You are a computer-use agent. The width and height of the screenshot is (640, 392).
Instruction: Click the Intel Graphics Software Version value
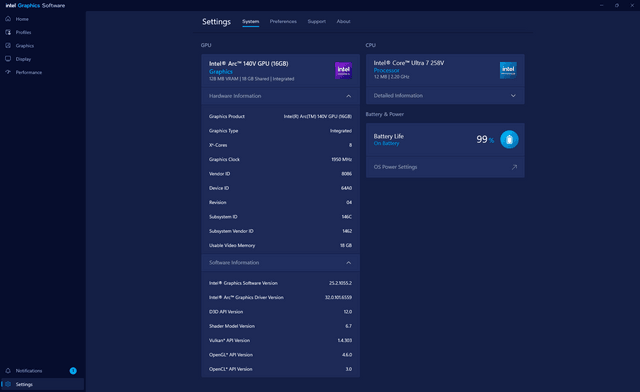coord(340,283)
